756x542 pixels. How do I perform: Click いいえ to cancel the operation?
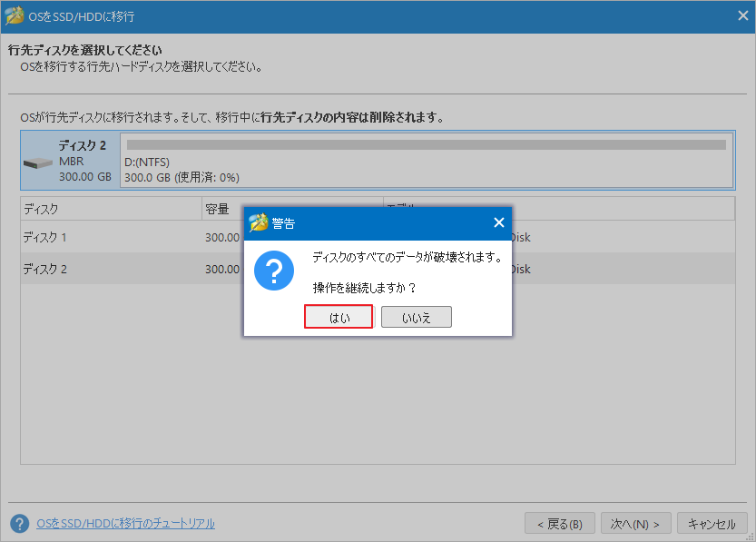click(x=417, y=316)
